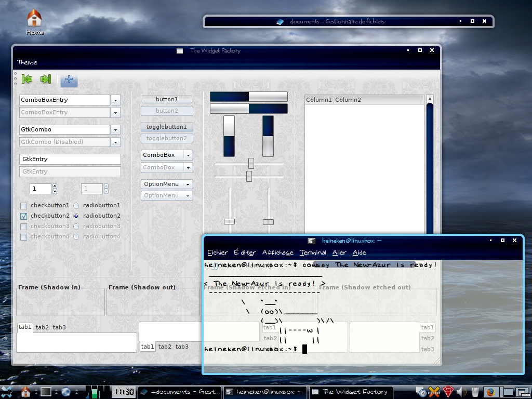This screenshot has height=399, width=532.
Task: Open the Home desktop icon
Action: coord(35,22)
